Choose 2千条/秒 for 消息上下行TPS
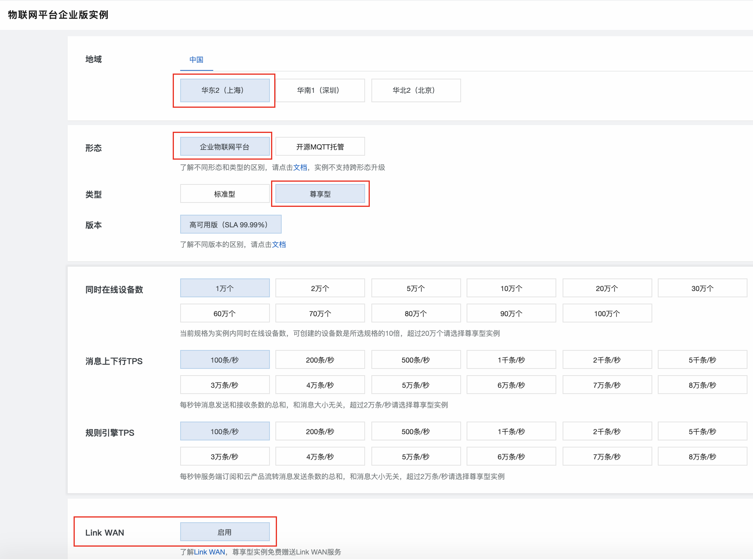The image size is (753, 560). click(607, 360)
